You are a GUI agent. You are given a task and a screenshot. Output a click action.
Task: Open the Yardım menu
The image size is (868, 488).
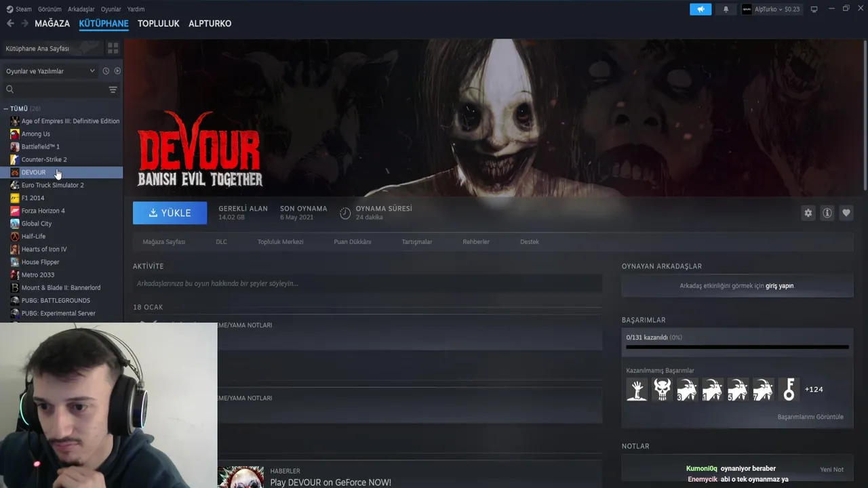[136, 9]
